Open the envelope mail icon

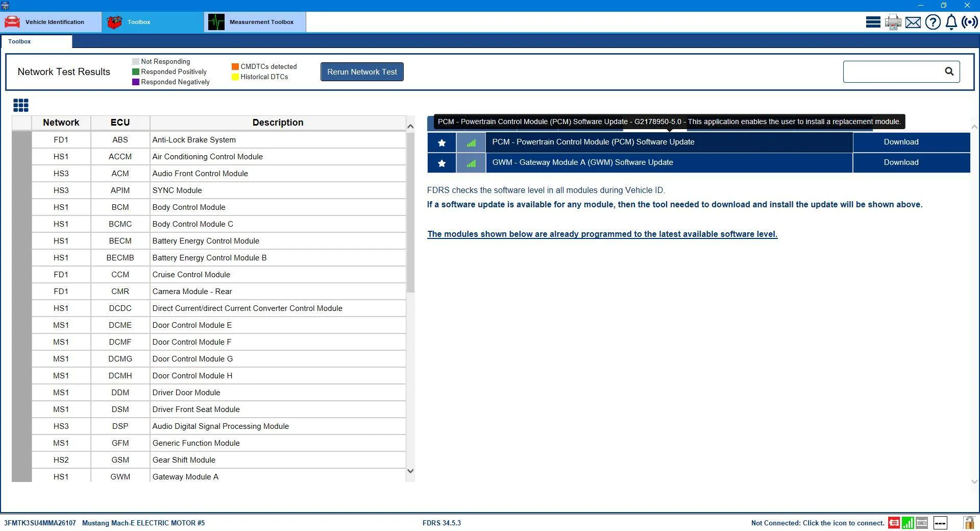[913, 22]
